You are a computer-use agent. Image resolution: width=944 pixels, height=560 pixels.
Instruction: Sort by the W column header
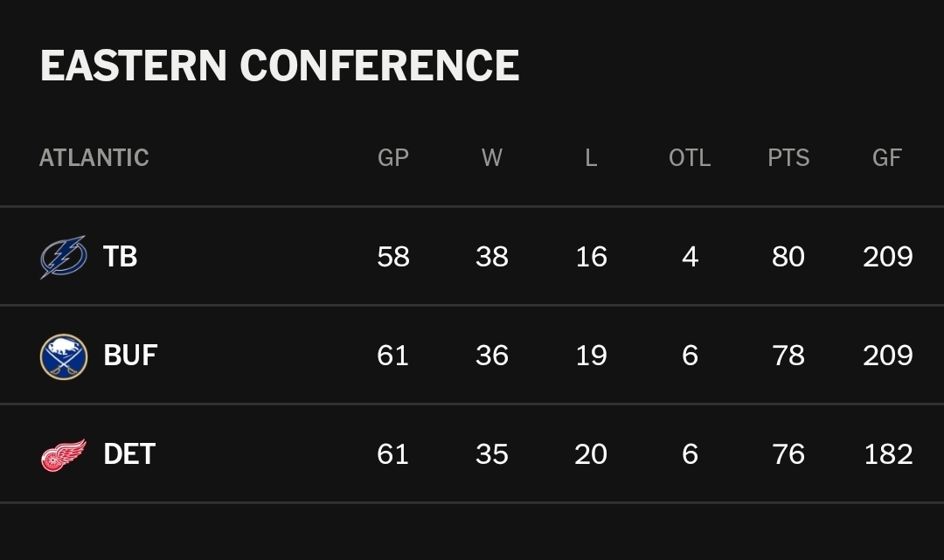(x=492, y=158)
